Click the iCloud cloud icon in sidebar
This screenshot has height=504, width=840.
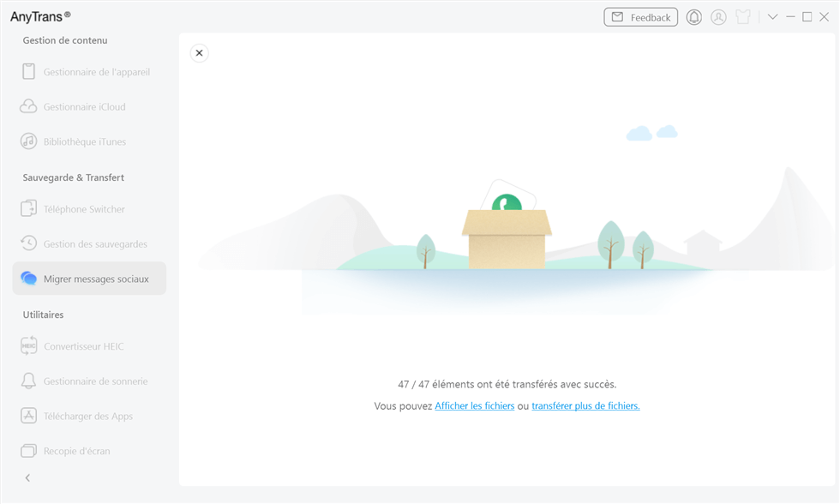28,107
